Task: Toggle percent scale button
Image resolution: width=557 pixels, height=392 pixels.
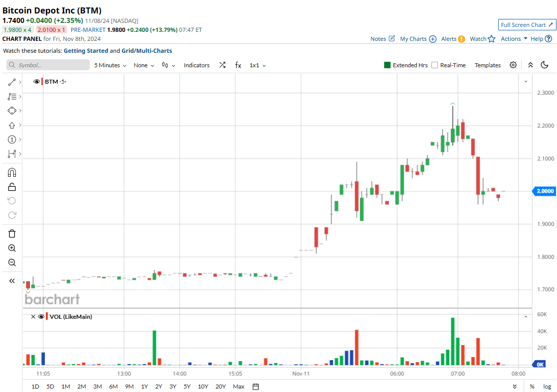Action: click(532, 387)
